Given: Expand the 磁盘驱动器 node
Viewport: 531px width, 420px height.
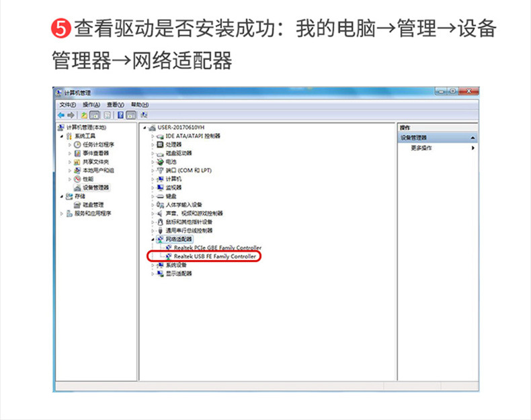Looking at the screenshot, I should point(153,153).
